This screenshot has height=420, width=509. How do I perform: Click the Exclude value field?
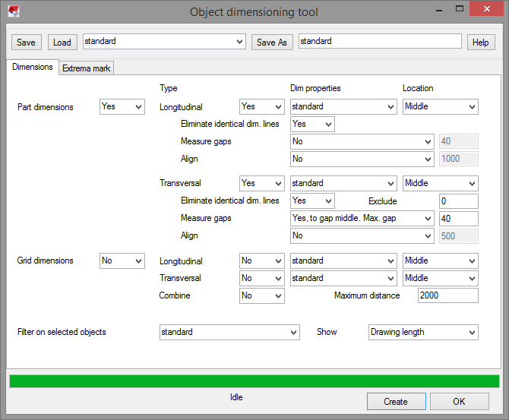(x=459, y=201)
